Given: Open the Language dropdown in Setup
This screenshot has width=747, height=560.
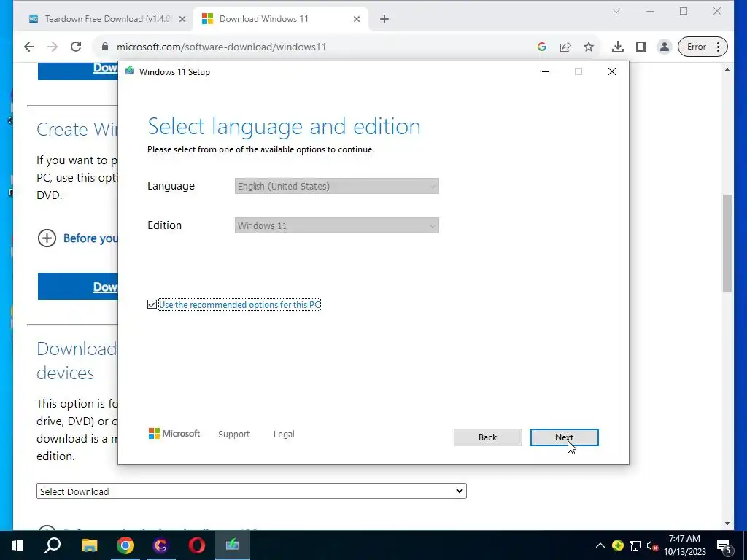Looking at the screenshot, I should (x=337, y=186).
